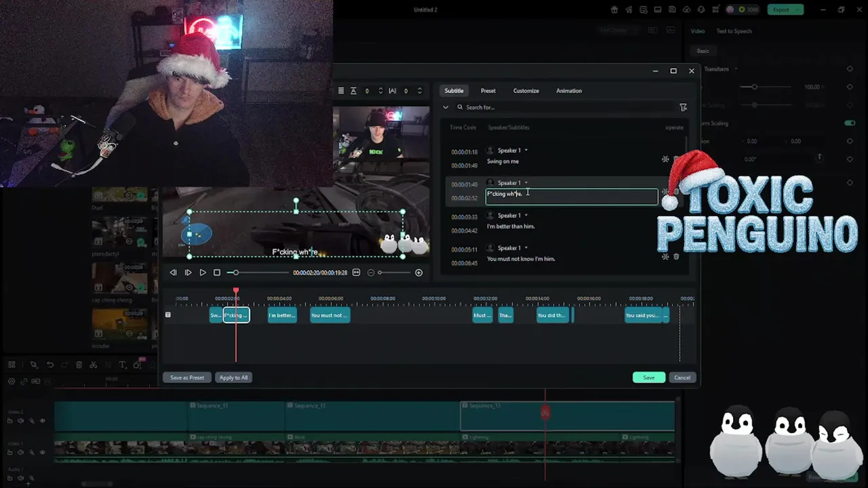Viewport: 868px width, 488px height.
Task: Collapse the subtitle list chevron beside search
Action: [x=446, y=107]
